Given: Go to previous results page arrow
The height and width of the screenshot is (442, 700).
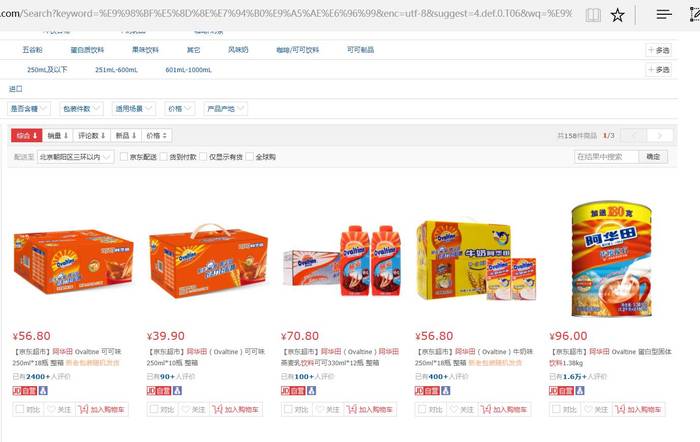Looking at the screenshot, I should click(633, 135).
